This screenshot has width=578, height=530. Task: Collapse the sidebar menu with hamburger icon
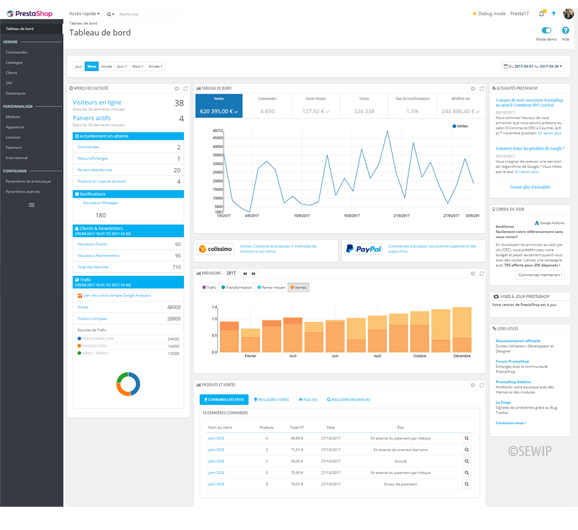click(x=32, y=205)
